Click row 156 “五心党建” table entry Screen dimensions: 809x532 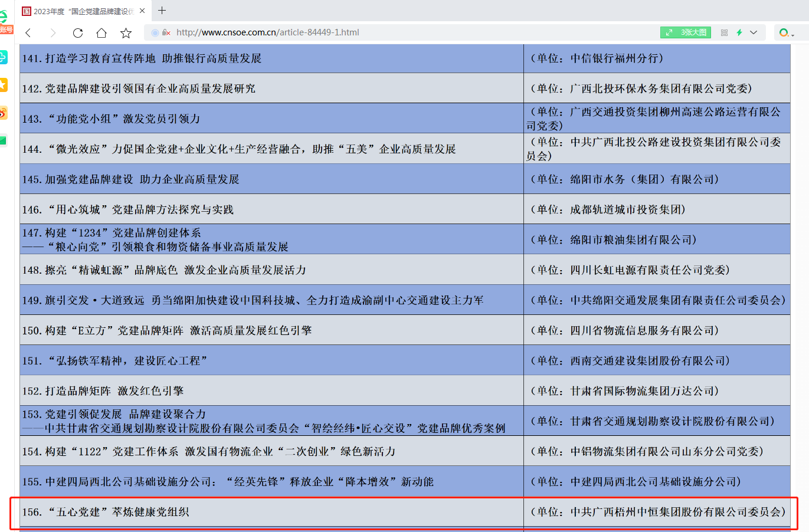pos(106,512)
